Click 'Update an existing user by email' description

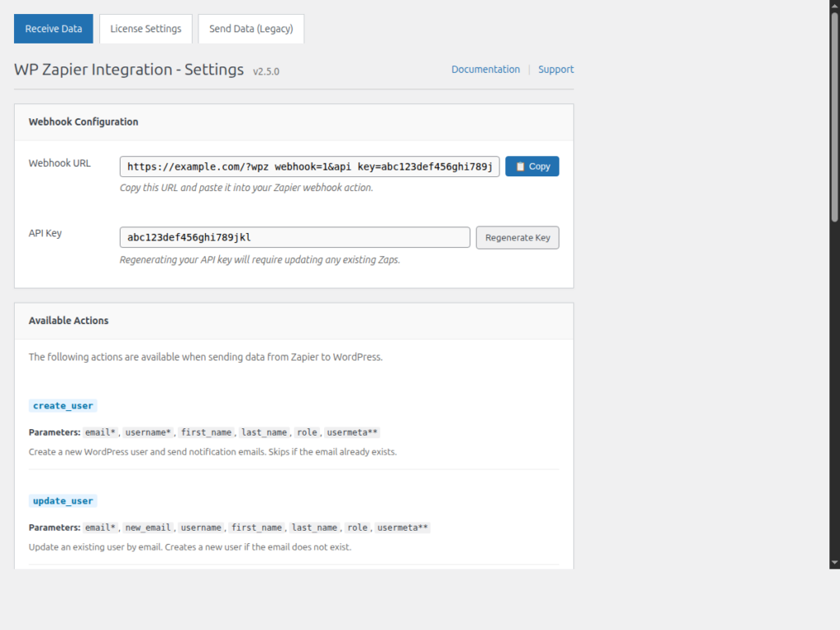coord(190,547)
